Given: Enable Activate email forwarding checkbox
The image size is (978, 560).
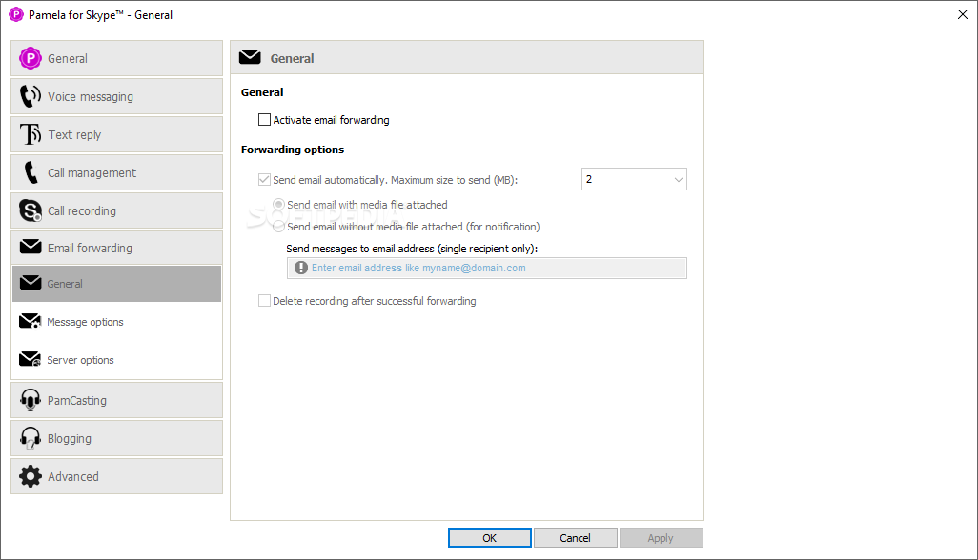Looking at the screenshot, I should click(264, 120).
